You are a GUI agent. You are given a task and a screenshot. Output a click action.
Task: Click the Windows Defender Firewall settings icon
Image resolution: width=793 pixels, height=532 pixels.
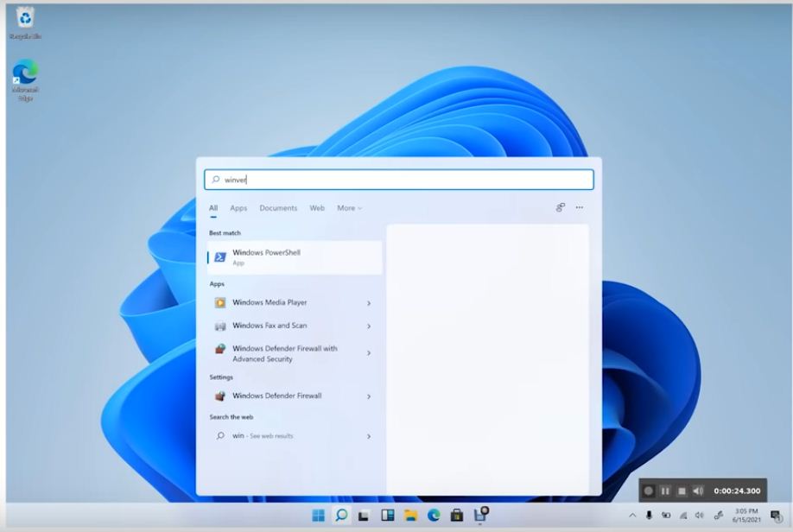(x=220, y=396)
